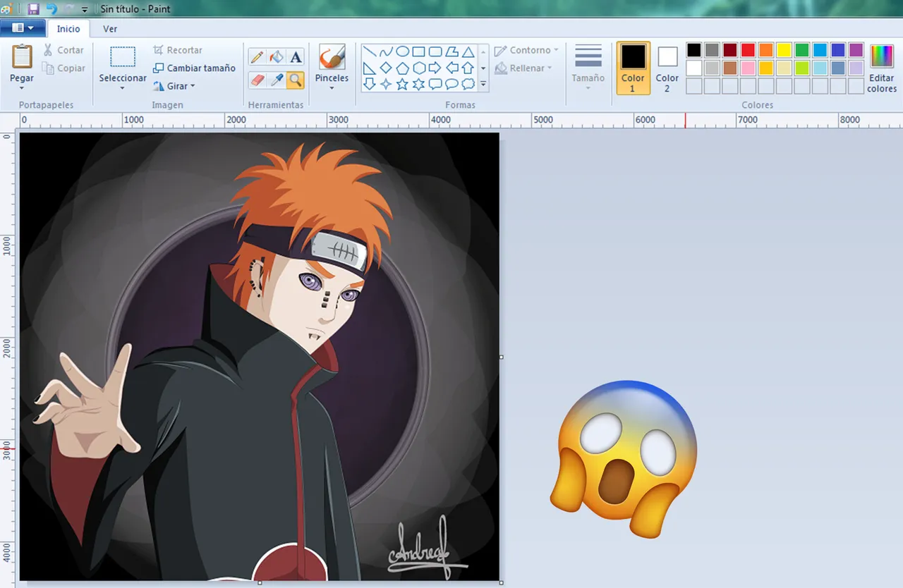This screenshot has height=588, width=903.
Task: Choose the polygon shape
Action: pyautogui.click(x=451, y=51)
